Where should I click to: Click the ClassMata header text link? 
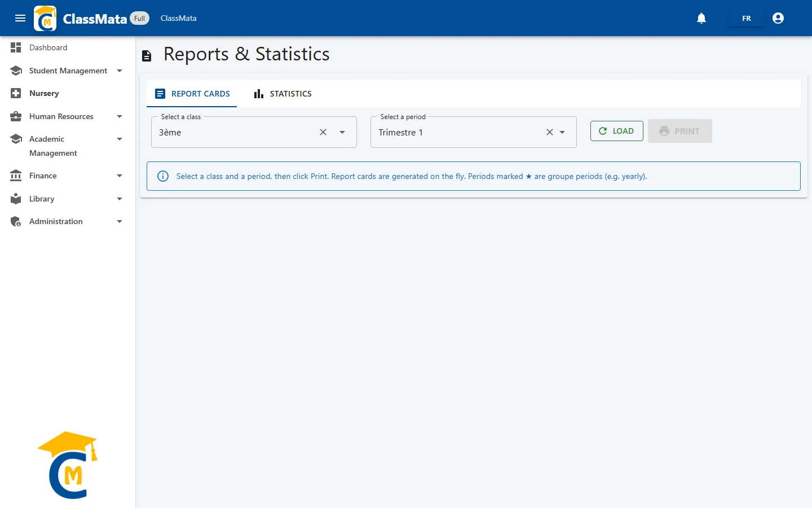pos(179,18)
